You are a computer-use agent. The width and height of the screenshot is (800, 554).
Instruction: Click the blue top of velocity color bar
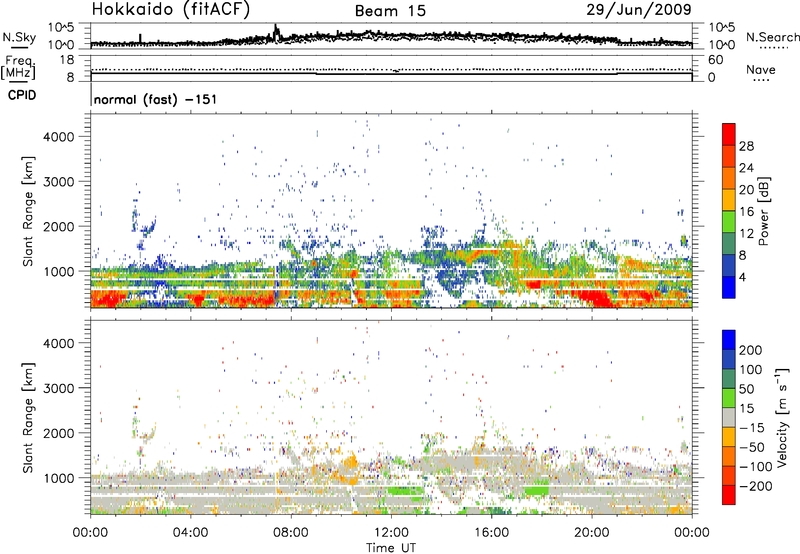tap(729, 340)
